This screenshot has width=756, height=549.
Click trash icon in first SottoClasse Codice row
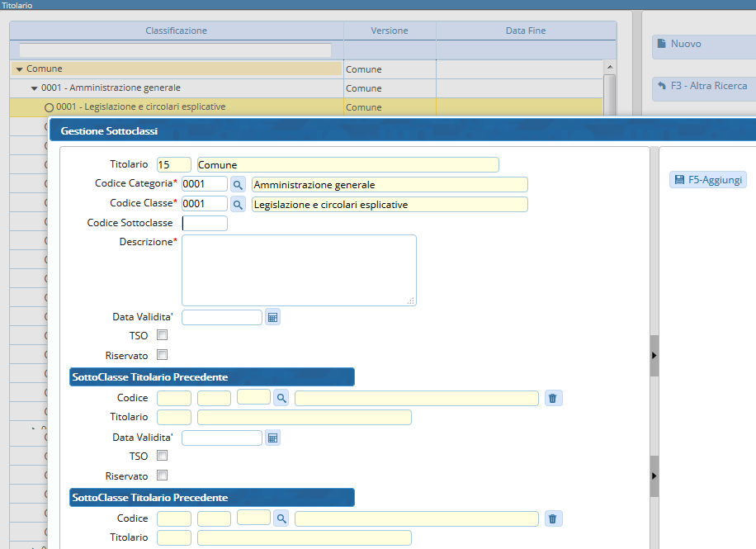pos(553,399)
